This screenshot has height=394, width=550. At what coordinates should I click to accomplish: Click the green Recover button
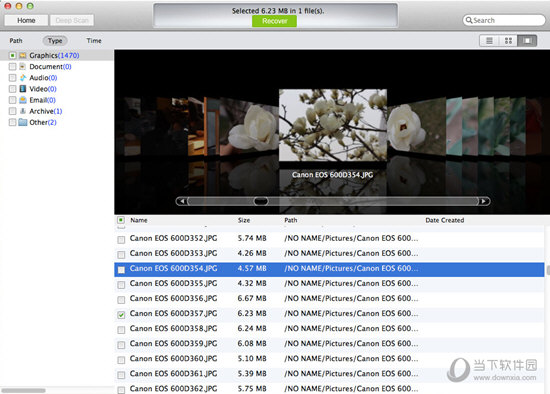[x=274, y=21]
